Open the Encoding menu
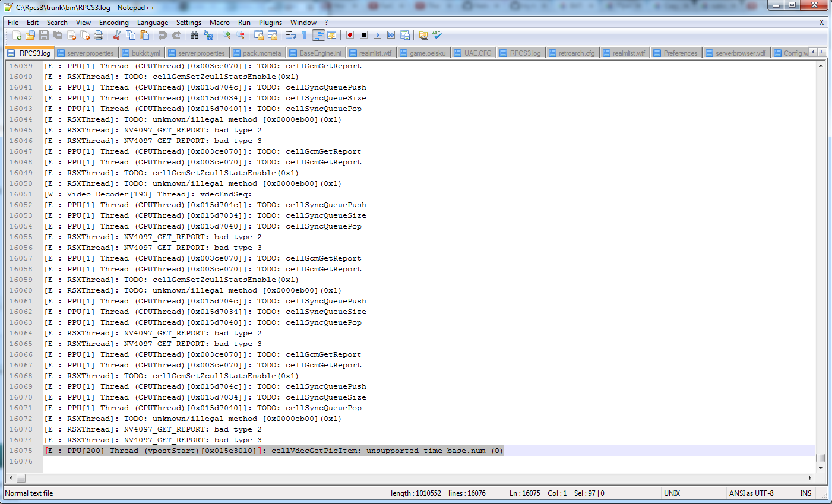This screenshot has width=832, height=504. click(113, 23)
